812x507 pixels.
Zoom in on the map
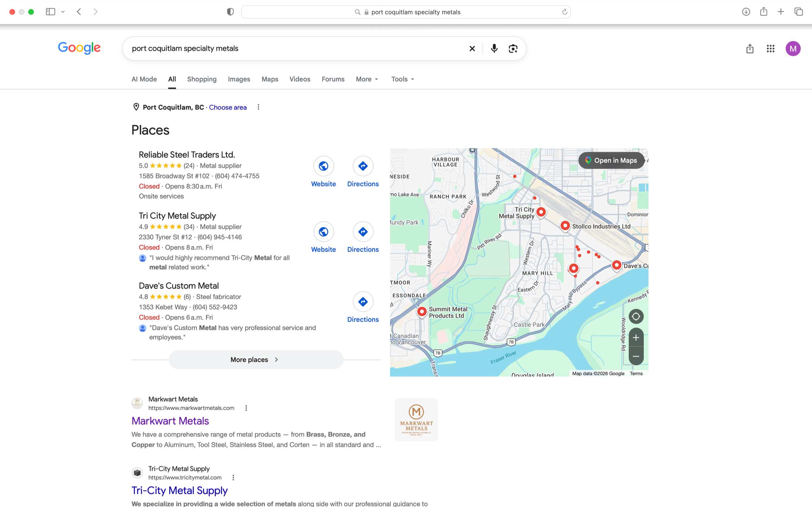click(636, 338)
